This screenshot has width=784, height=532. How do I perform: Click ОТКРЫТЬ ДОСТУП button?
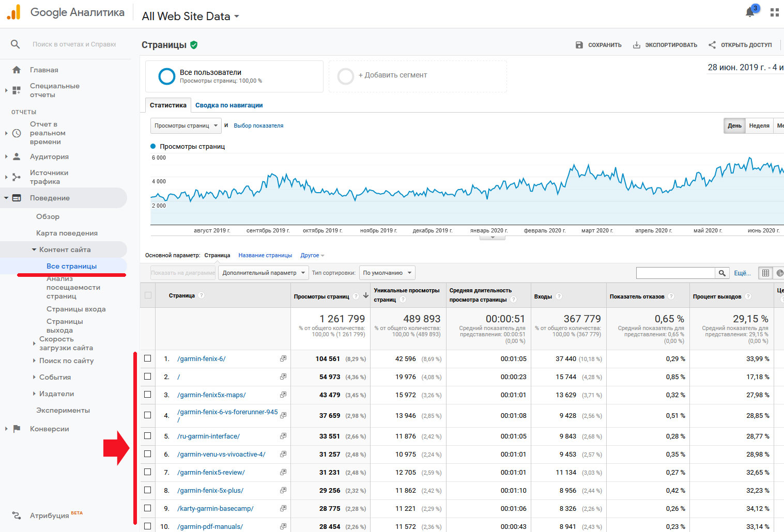[740, 45]
